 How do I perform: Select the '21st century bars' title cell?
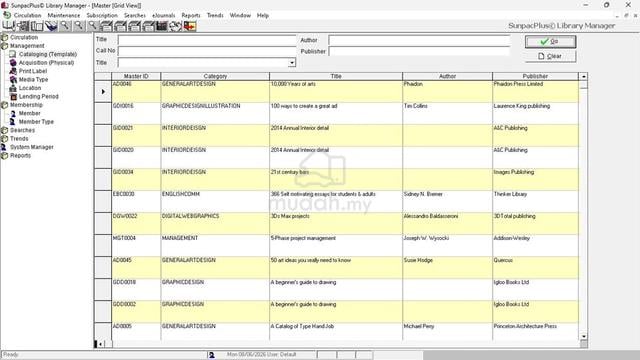(x=336, y=180)
